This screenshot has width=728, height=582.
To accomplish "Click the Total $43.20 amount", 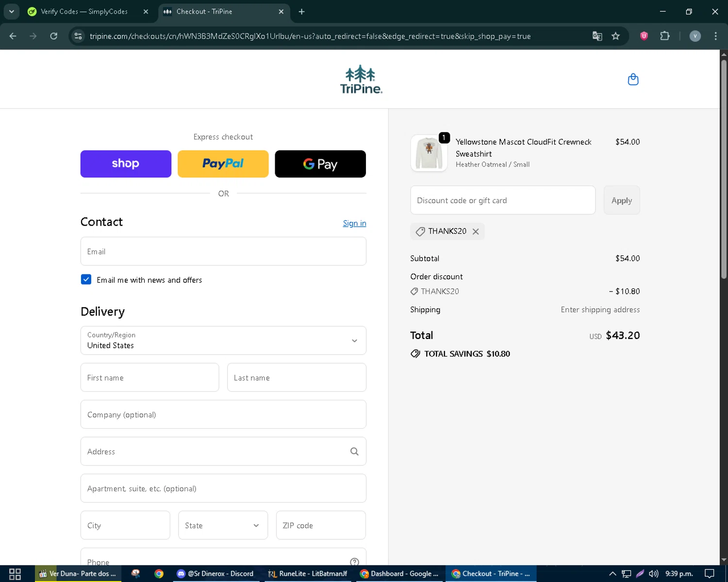I will coord(623,335).
